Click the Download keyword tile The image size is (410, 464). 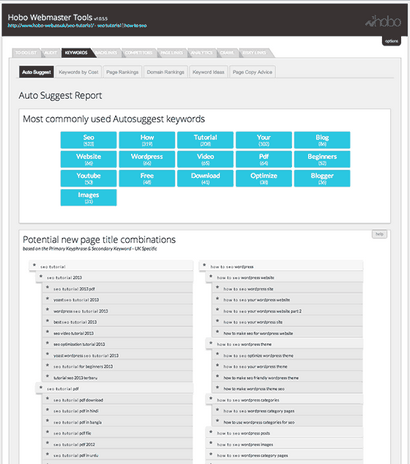205,178
